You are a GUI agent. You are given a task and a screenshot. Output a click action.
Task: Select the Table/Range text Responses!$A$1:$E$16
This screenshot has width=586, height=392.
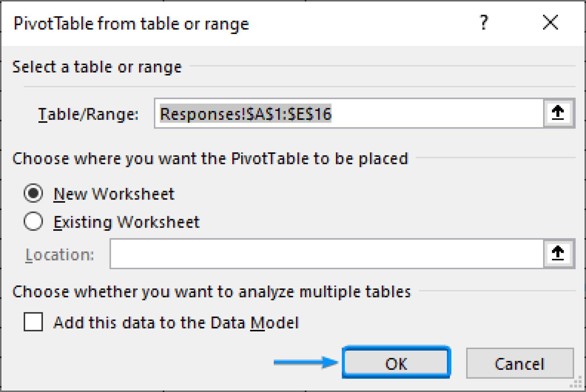246,114
